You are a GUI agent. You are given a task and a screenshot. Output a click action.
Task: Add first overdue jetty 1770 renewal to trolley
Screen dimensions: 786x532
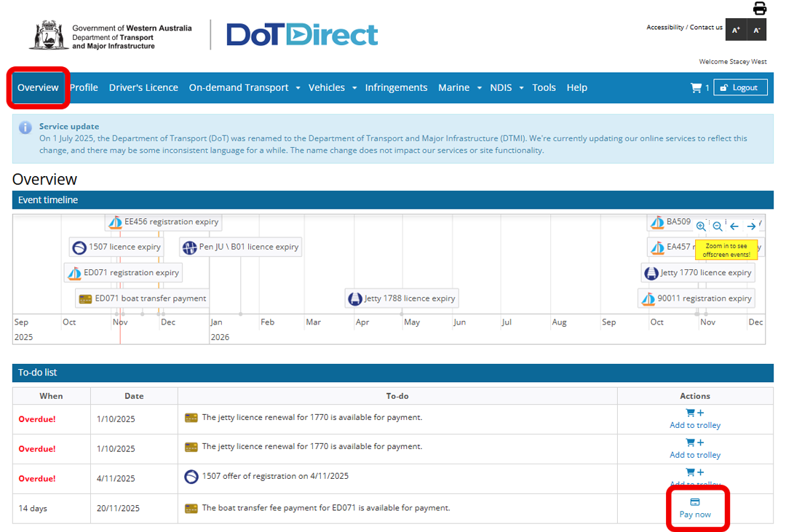click(x=695, y=419)
